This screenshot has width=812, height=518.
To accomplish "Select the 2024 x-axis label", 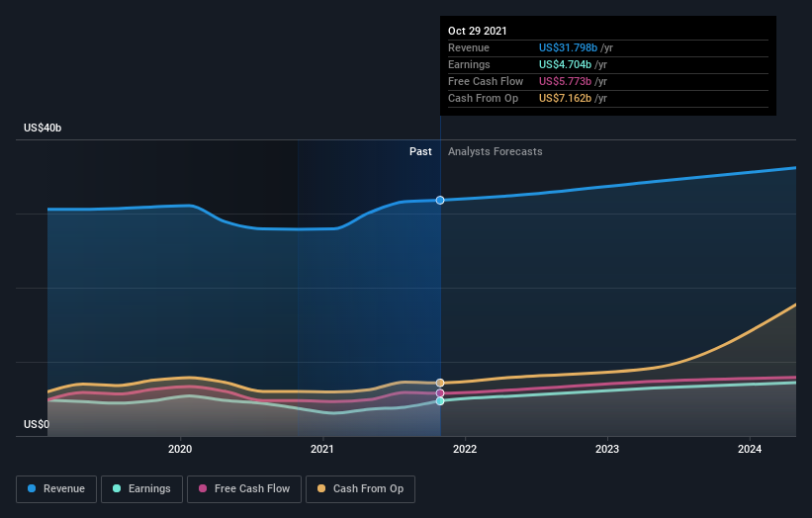I will 750,449.
